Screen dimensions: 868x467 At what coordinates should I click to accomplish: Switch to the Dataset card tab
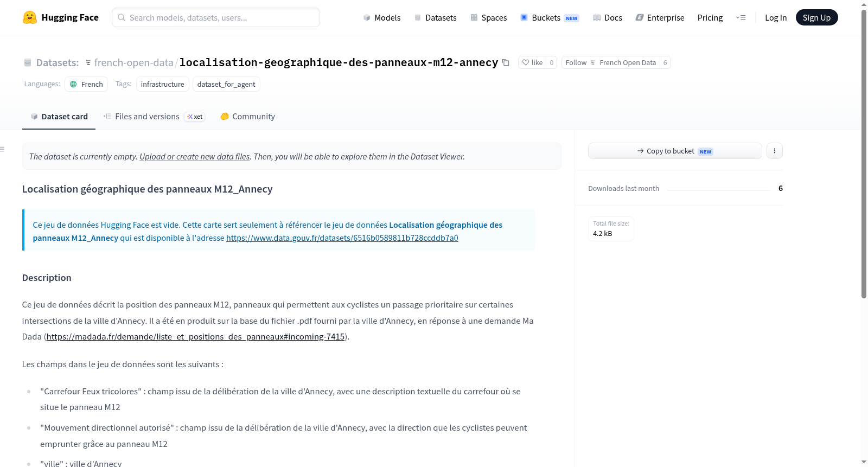pos(59,116)
